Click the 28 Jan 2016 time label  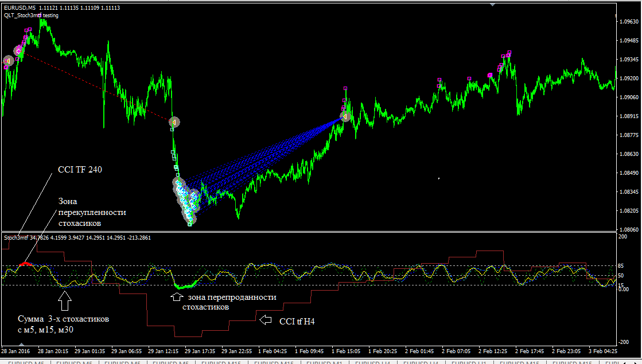point(15,351)
